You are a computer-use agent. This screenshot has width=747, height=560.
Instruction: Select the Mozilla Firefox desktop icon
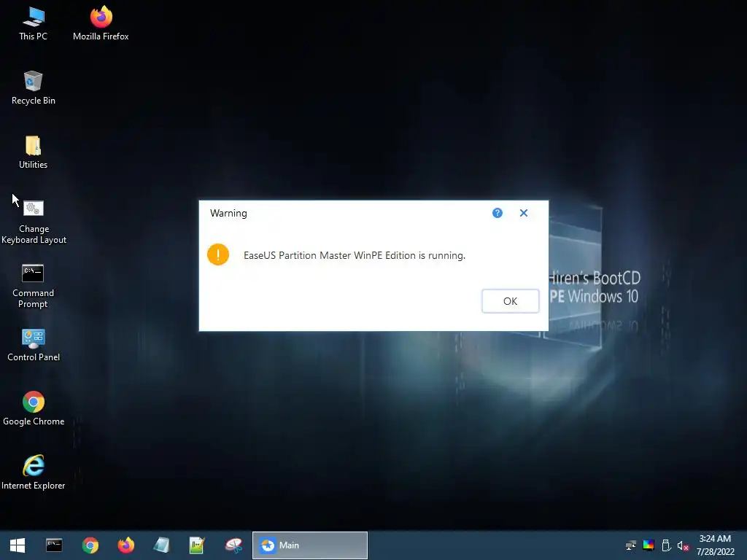[101, 24]
